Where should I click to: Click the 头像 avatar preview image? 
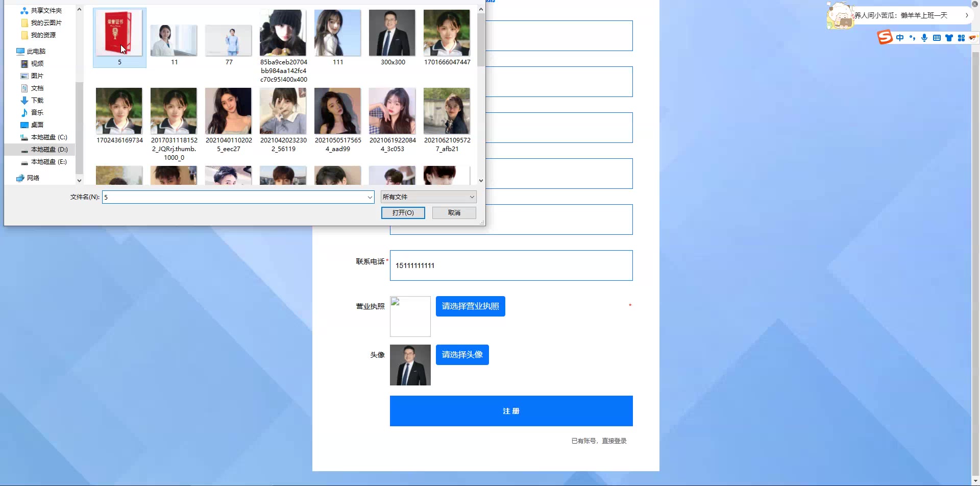click(x=410, y=365)
